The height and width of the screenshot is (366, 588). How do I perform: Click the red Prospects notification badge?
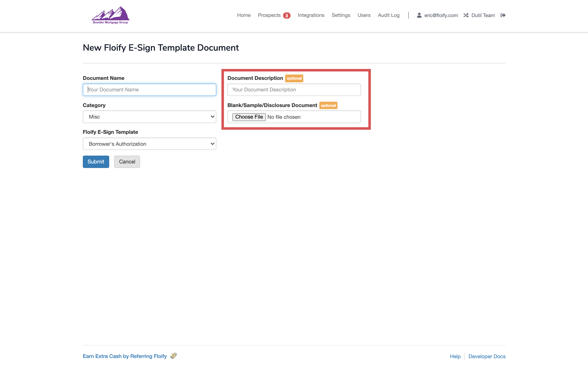pyautogui.click(x=287, y=15)
